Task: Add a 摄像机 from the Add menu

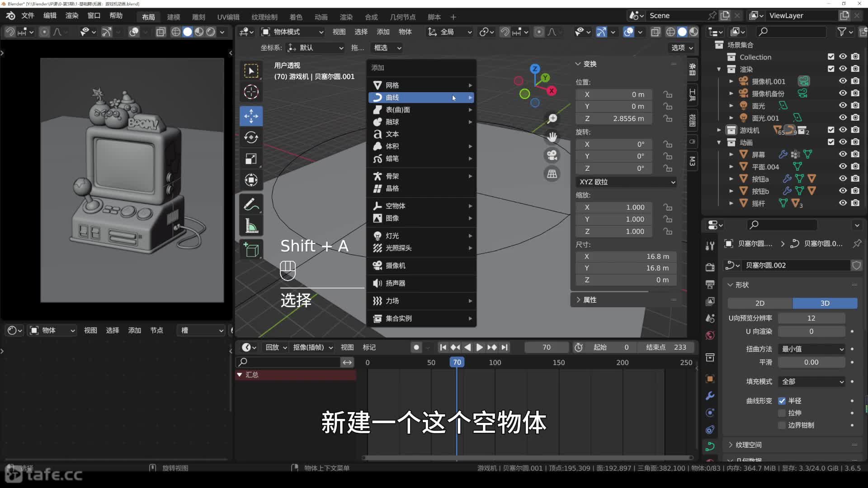Action: pyautogui.click(x=421, y=265)
